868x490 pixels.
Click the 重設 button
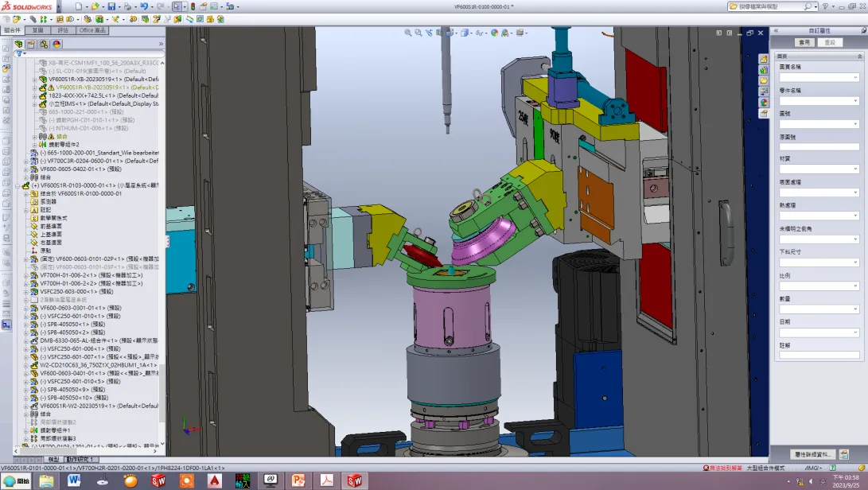click(830, 43)
